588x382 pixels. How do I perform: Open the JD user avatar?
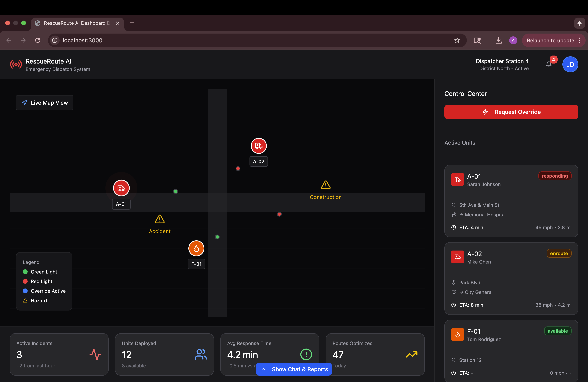570,64
